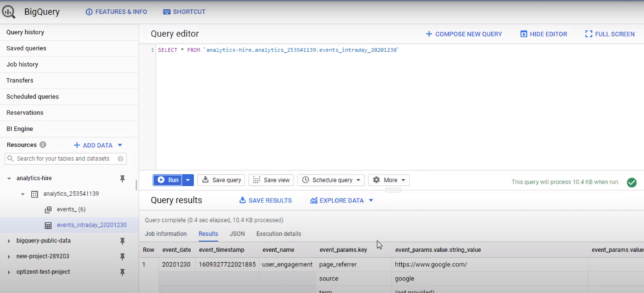644x293 pixels.
Task: Open the Run options dropdown arrow
Action: pos(188,180)
